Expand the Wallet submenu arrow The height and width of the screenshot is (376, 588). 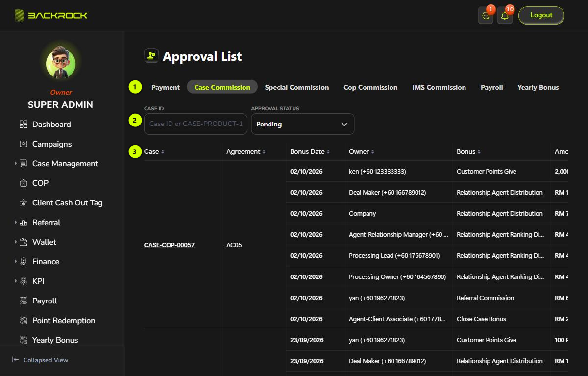(x=16, y=242)
